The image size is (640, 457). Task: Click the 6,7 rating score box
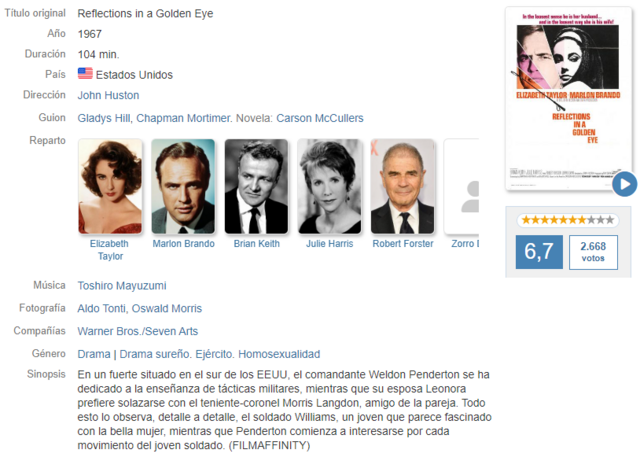click(x=539, y=252)
